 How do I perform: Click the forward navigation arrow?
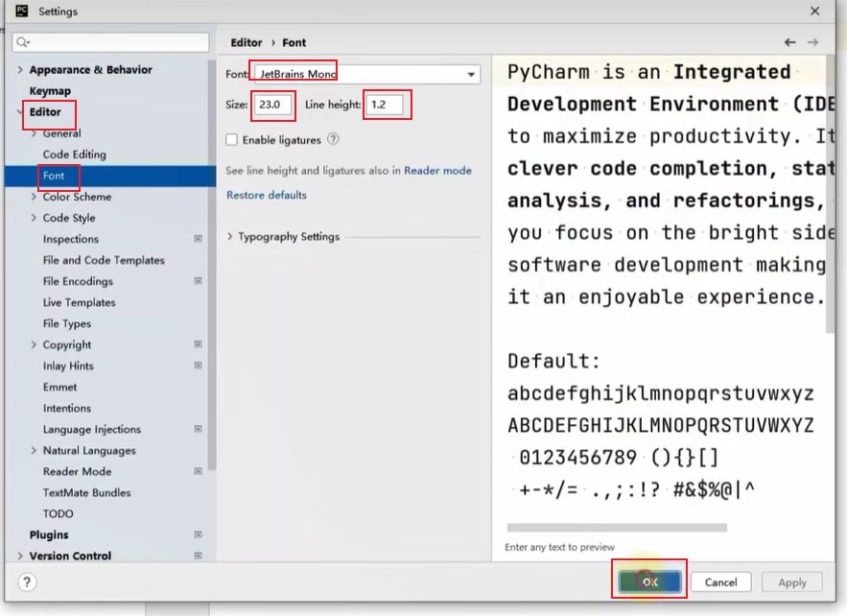click(x=812, y=42)
